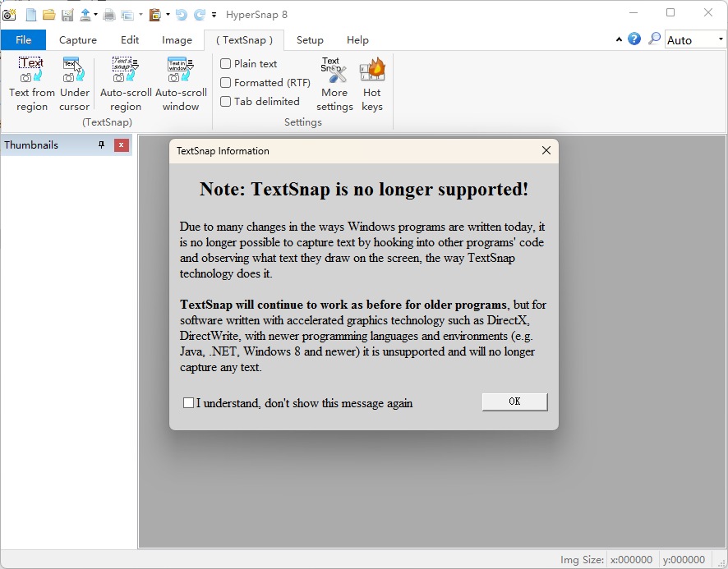Screen dimensions: 728x569
Task: Expand the dropdown next to the windows icon
Action: 141,15
